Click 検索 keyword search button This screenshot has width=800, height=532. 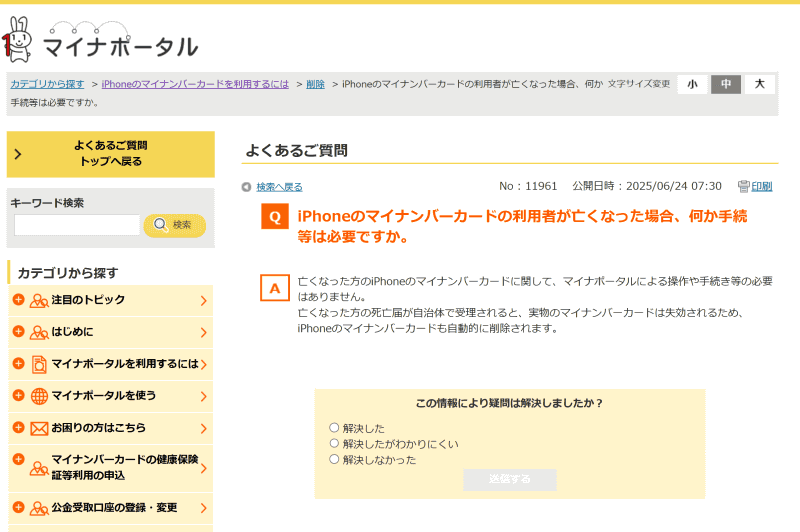point(174,225)
